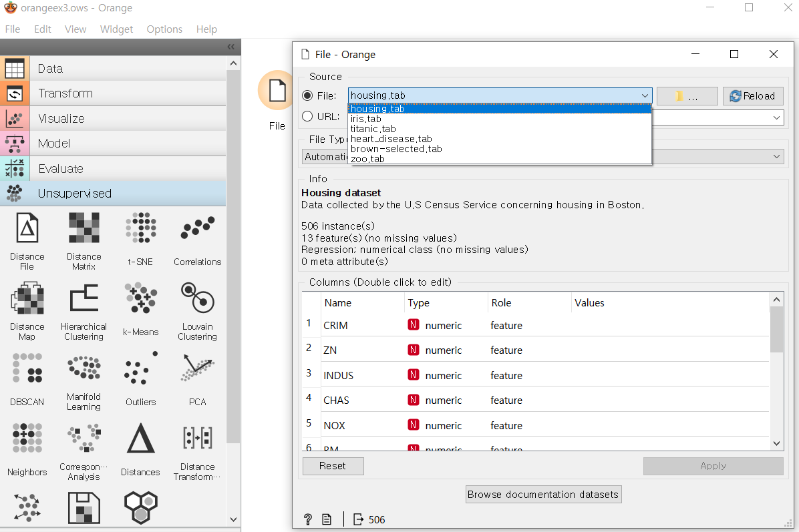Select the Distance Map widget
Viewport: 799px width, 532px height.
coord(27,312)
